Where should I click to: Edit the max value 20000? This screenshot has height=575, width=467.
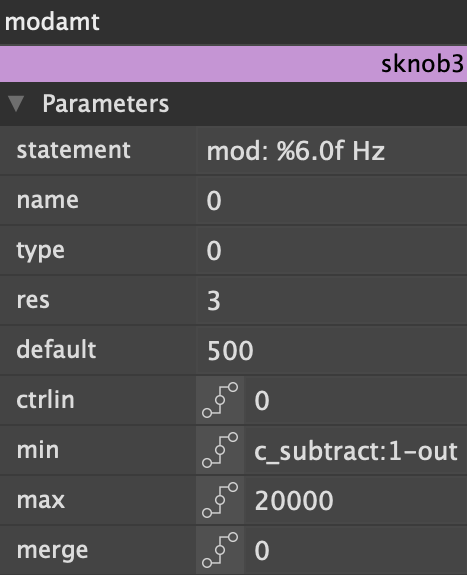pos(355,500)
